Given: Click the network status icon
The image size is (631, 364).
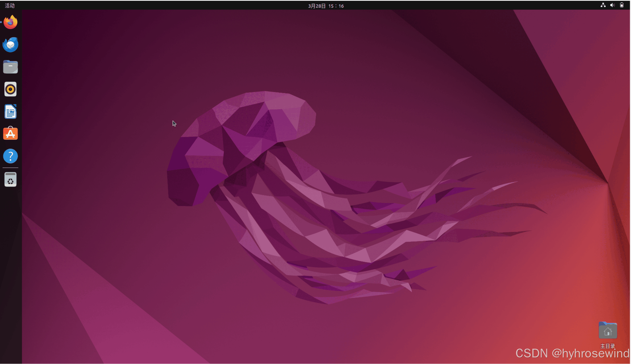Looking at the screenshot, I should tap(603, 5).
